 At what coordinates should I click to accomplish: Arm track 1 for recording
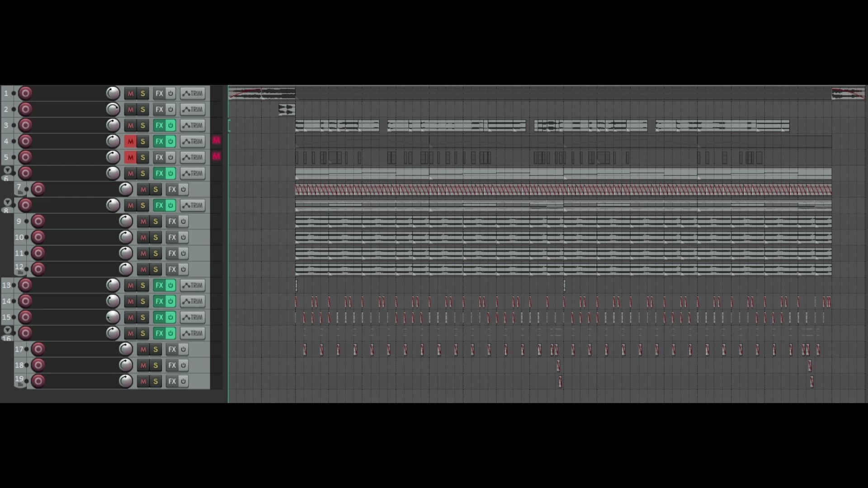coord(25,94)
